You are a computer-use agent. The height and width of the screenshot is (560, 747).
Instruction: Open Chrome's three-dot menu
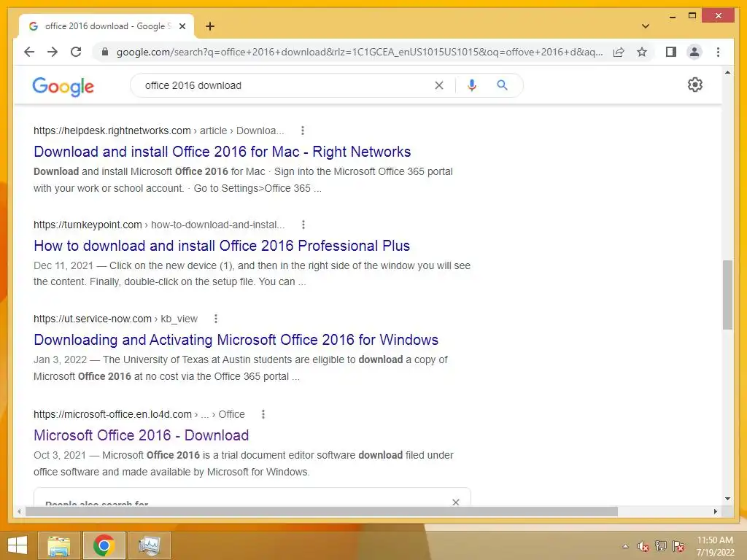coord(718,52)
